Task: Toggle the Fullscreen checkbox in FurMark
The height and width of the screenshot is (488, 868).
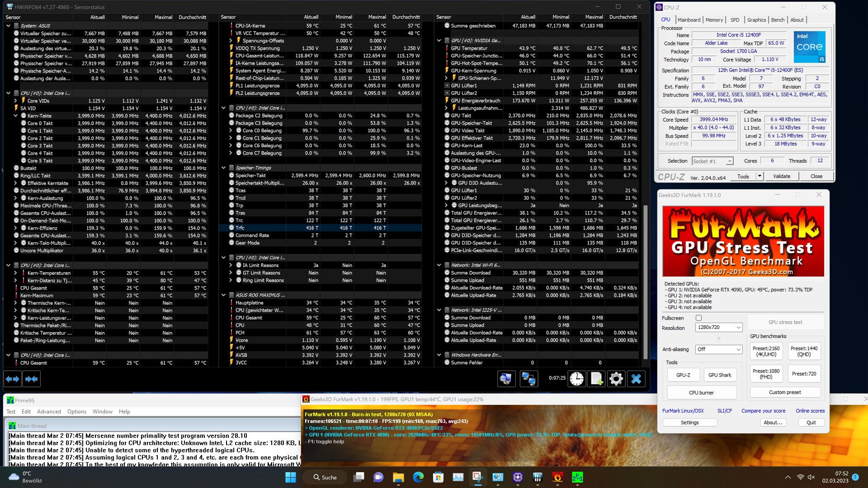Action: coord(698,318)
